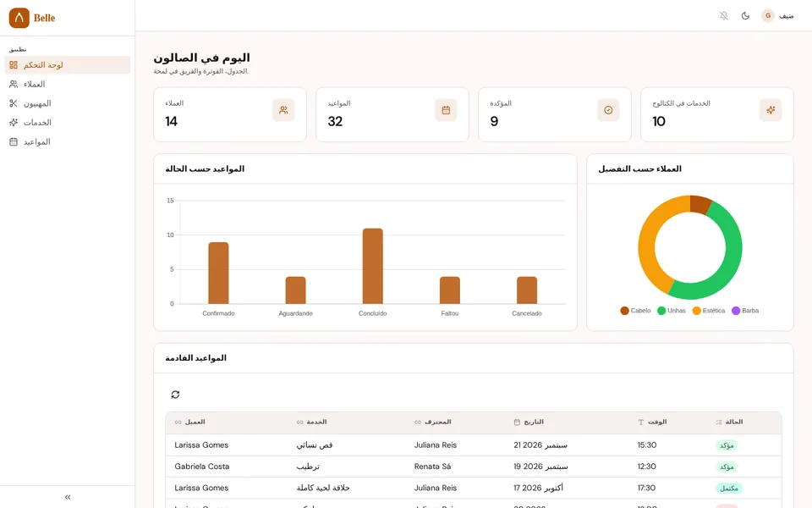
Task: Click Renata Sá professional cell
Action: pyautogui.click(x=432, y=467)
